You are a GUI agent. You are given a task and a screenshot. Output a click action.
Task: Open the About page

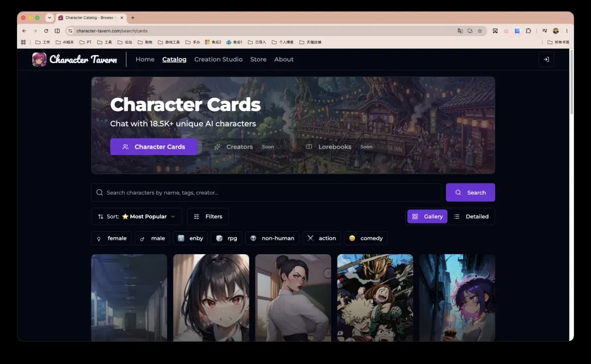pyautogui.click(x=284, y=60)
